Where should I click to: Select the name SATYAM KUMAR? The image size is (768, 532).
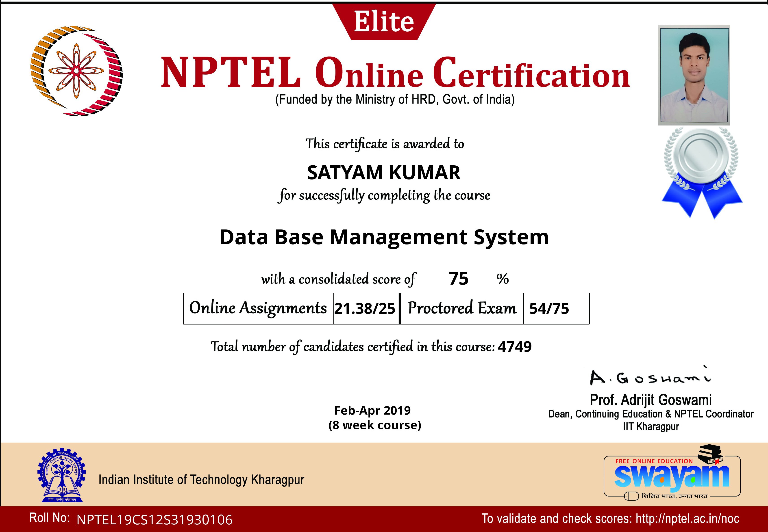click(x=384, y=173)
